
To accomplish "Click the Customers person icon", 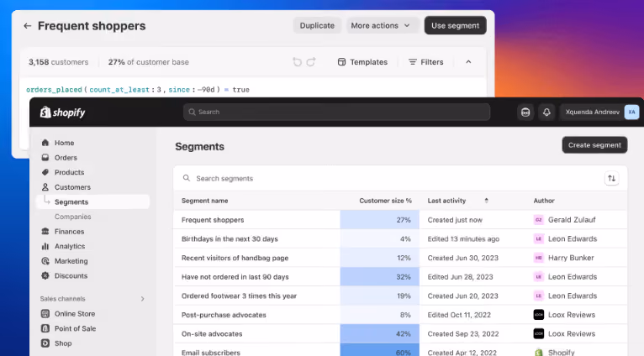I will coord(45,187).
